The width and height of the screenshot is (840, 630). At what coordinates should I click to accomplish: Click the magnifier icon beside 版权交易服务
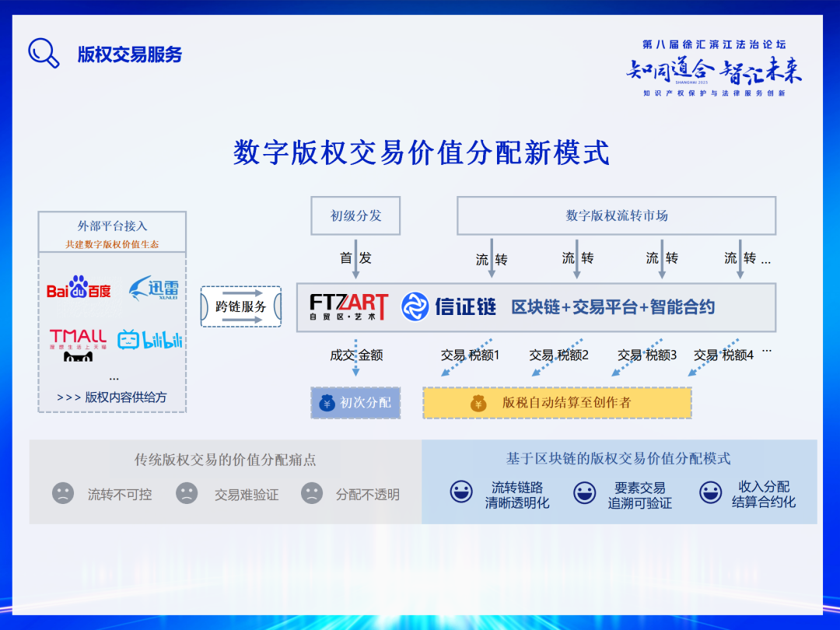click(x=44, y=51)
